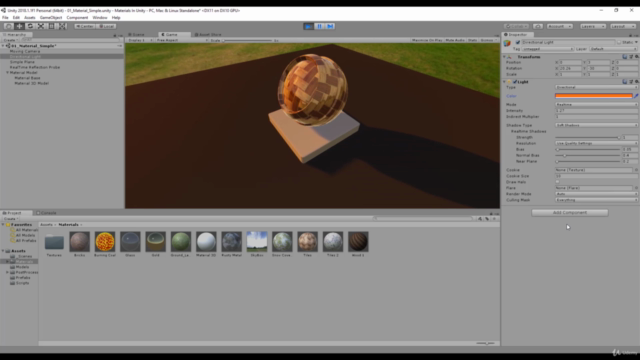Open the Window menu

(x=100, y=18)
